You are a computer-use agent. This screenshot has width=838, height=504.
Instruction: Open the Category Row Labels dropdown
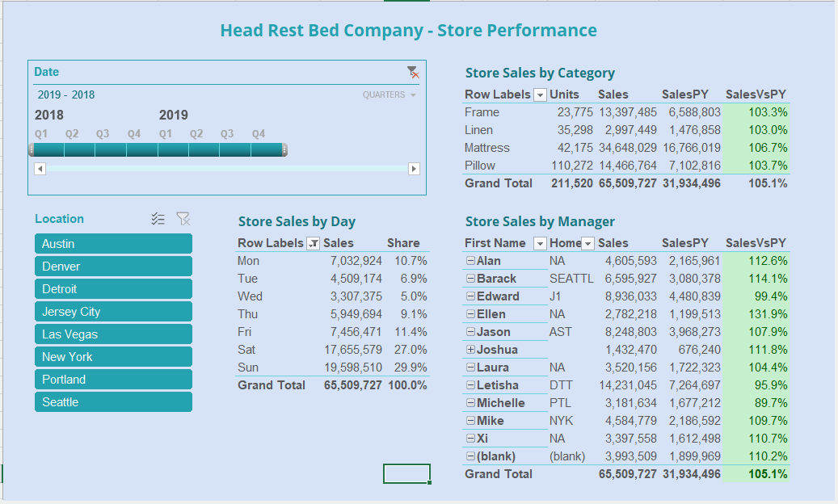[540, 94]
